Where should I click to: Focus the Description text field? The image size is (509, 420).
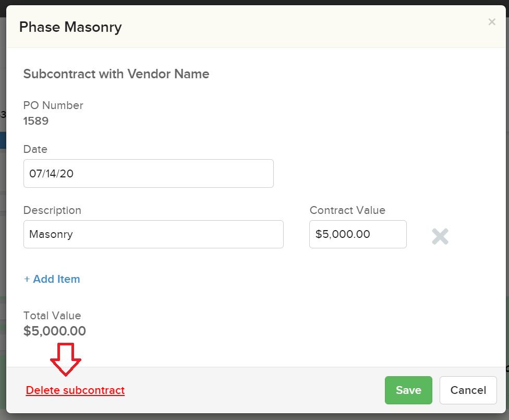coord(153,234)
